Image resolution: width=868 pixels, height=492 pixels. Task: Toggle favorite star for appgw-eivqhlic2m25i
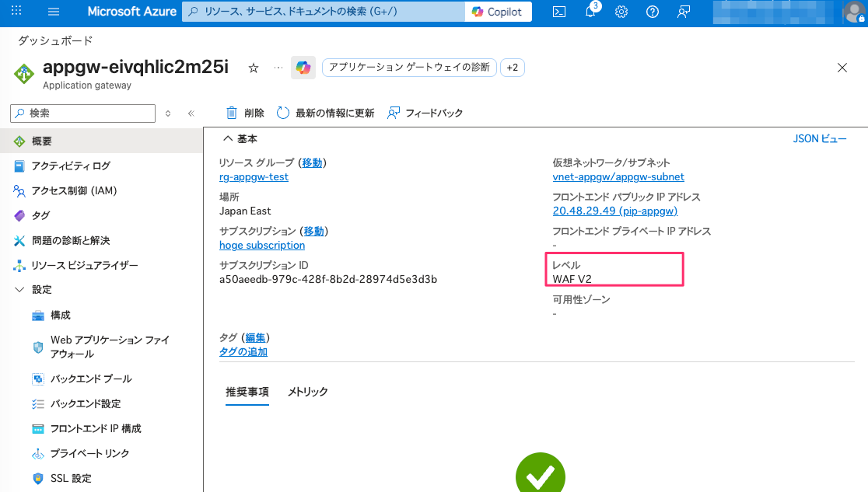tap(253, 68)
